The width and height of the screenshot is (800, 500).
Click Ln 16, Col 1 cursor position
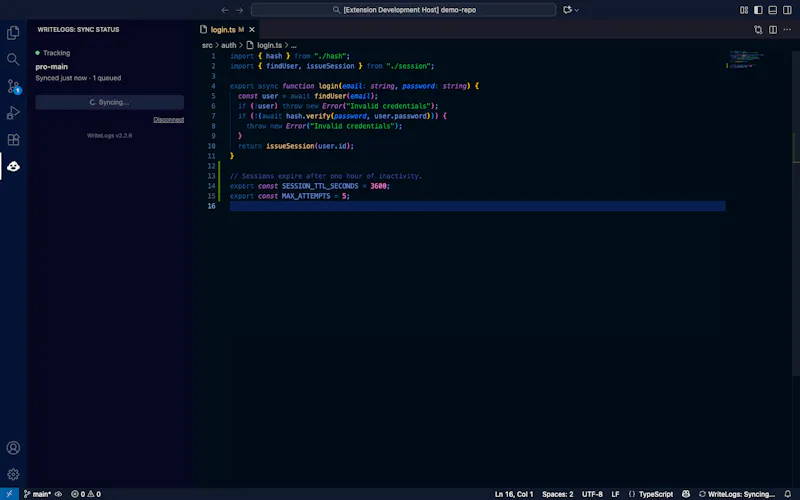tap(514, 494)
